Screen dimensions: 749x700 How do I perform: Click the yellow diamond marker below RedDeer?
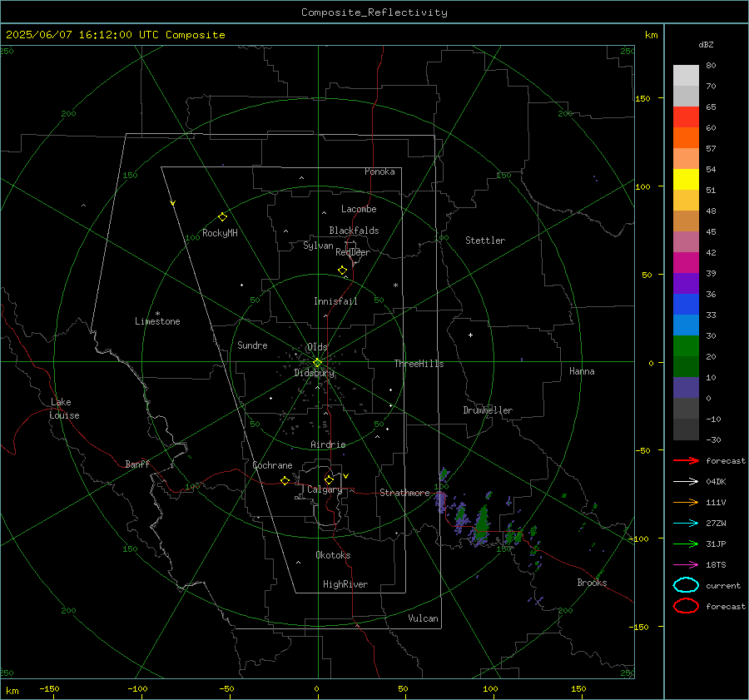pyautogui.click(x=342, y=271)
